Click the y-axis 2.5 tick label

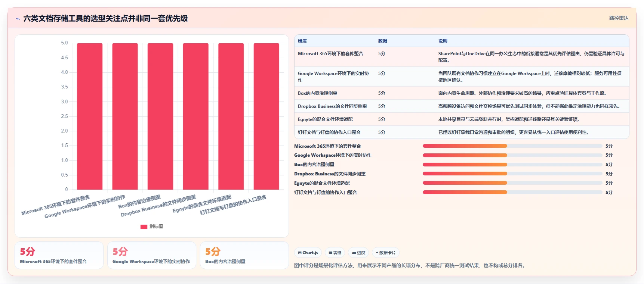point(64,116)
